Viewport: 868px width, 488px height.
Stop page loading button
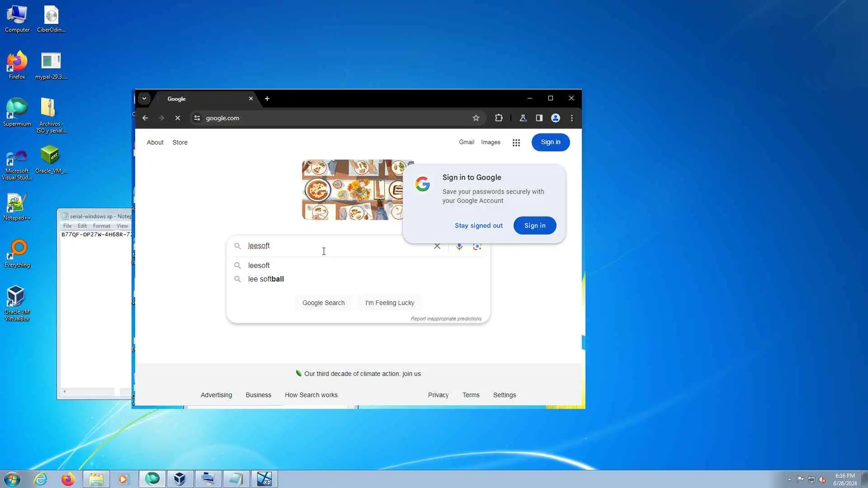click(x=177, y=118)
